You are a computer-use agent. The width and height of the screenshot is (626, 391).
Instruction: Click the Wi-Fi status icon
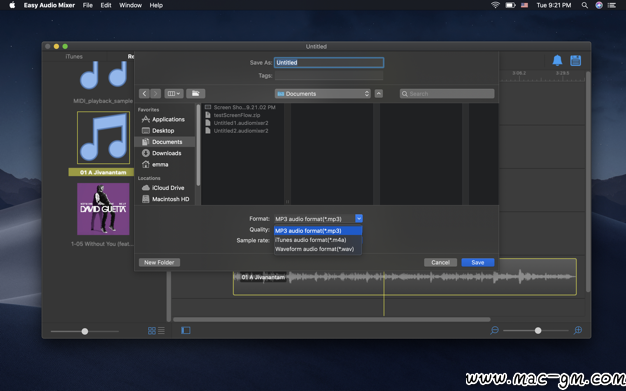[x=495, y=5]
